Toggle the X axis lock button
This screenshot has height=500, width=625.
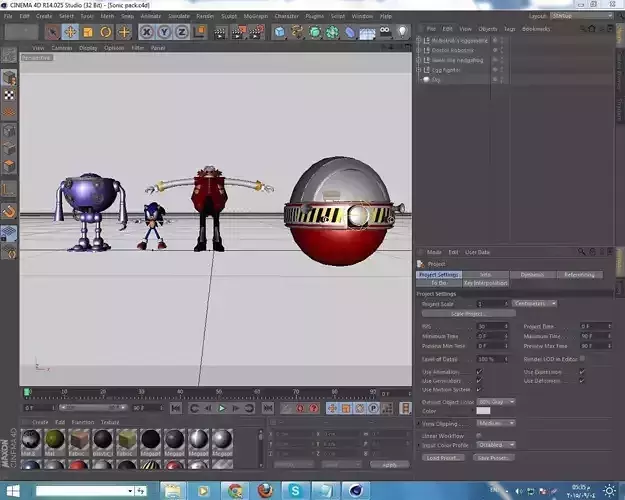(147, 32)
